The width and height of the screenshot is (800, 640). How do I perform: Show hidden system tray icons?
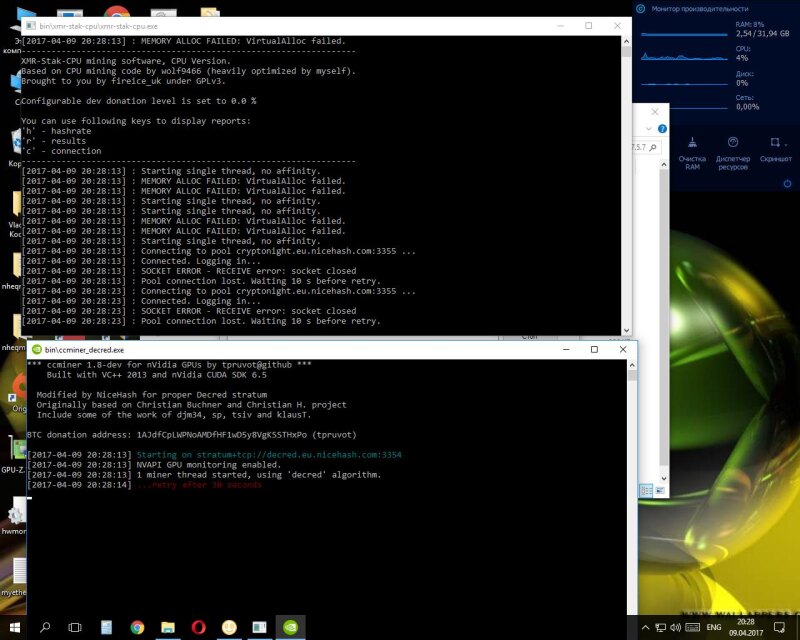coord(647,627)
